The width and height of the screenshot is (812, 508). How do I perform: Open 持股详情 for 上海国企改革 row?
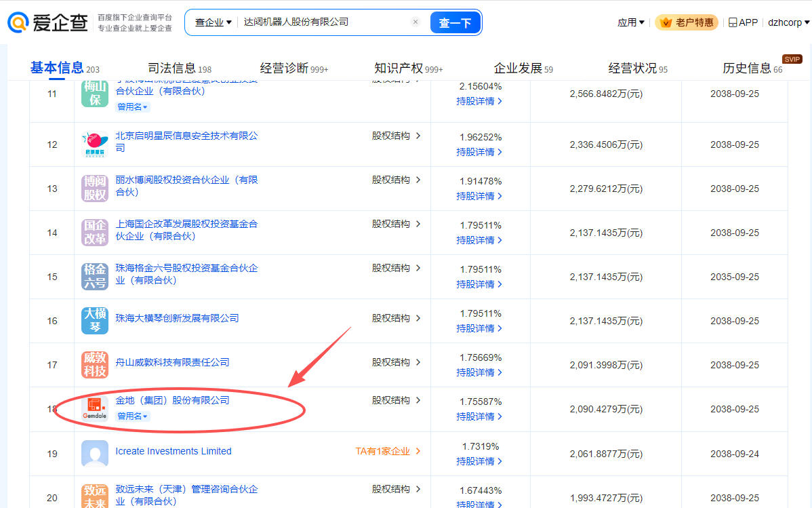point(479,240)
